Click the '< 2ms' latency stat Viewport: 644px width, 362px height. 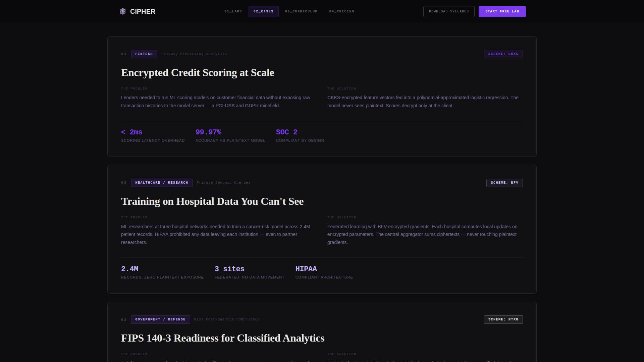point(131,132)
